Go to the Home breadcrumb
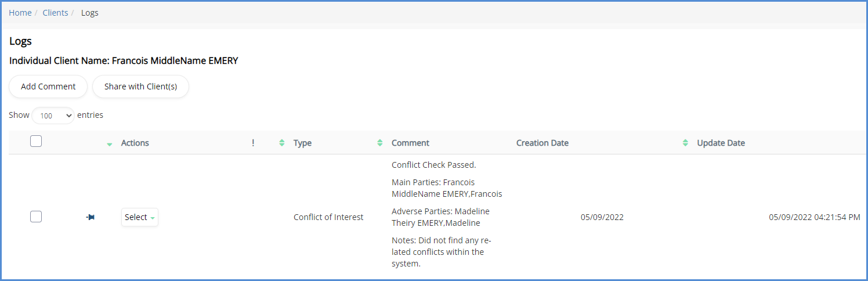Viewport: 868px width, 281px height. 20,13
